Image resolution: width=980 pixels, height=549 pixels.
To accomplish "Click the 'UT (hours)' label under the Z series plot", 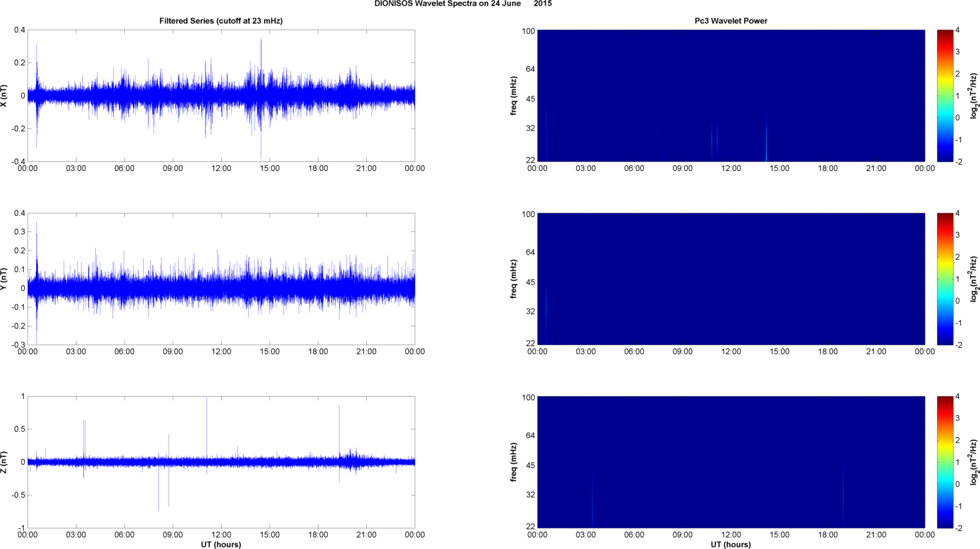I will [221, 544].
